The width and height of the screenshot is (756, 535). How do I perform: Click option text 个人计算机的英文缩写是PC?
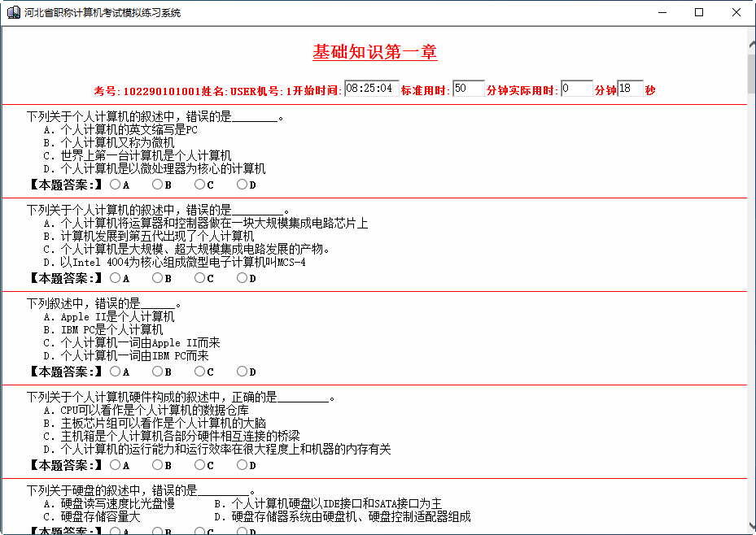129,129
